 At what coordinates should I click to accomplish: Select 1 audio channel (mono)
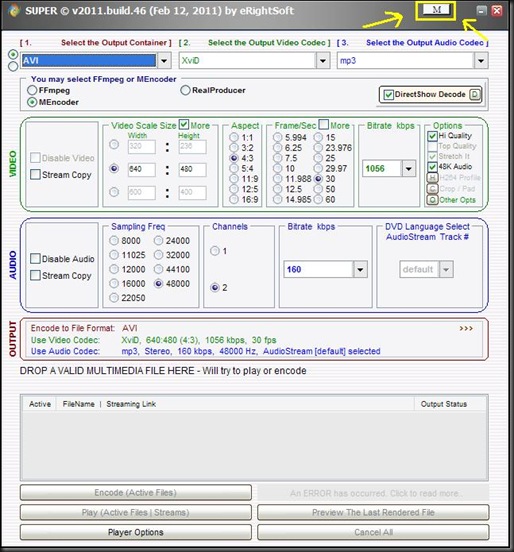click(215, 251)
